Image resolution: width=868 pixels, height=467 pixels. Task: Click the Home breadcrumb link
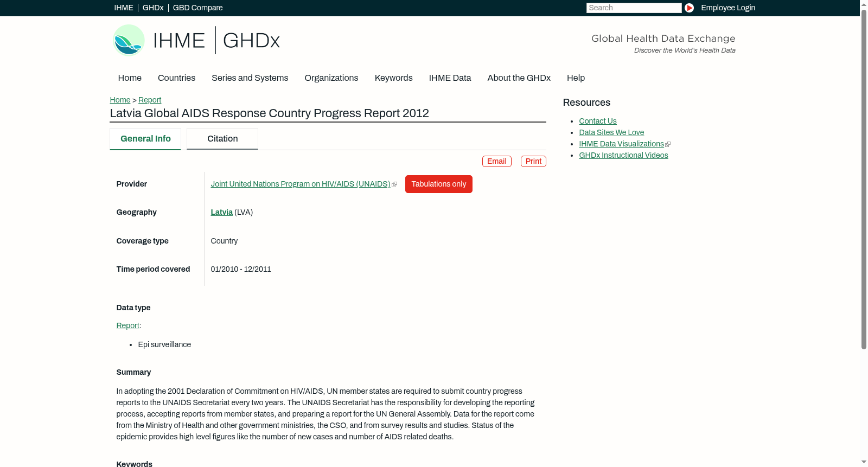(120, 100)
